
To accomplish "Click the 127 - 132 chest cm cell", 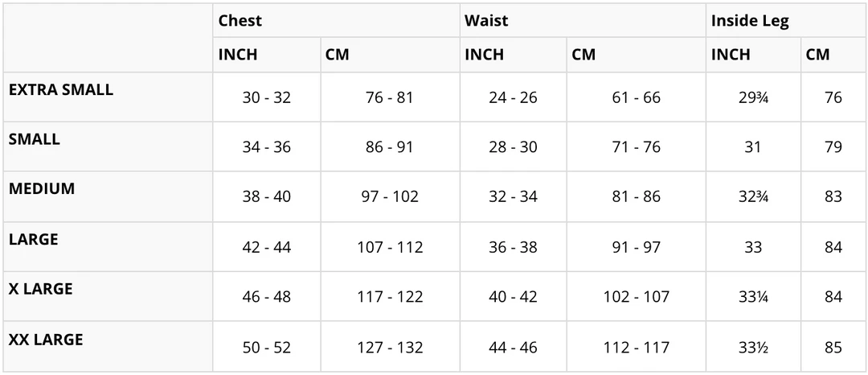I will pyautogui.click(x=390, y=348).
